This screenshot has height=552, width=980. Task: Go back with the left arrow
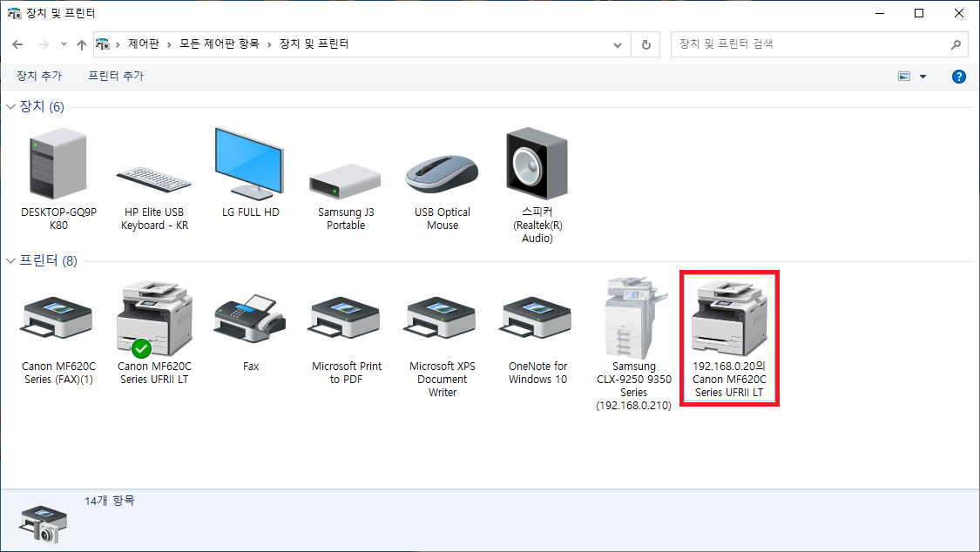[x=17, y=44]
